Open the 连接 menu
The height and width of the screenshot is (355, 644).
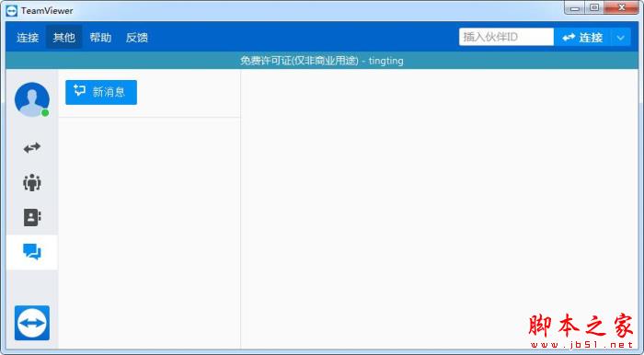[28, 38]
